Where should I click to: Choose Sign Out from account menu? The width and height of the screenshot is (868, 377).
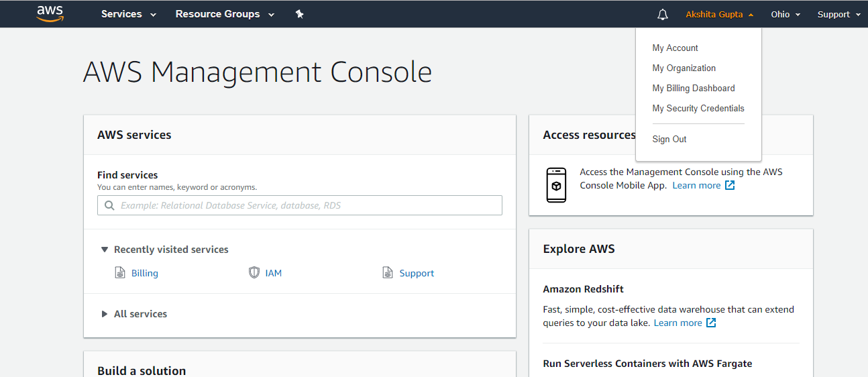click(669, 139)
